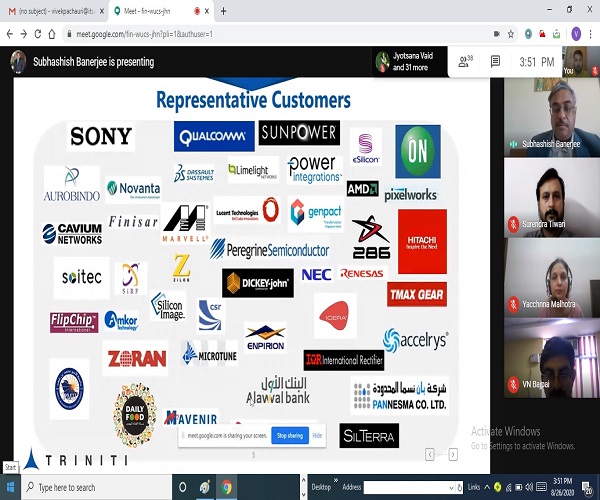Click the Hitachi red logo

click(422, 241)
